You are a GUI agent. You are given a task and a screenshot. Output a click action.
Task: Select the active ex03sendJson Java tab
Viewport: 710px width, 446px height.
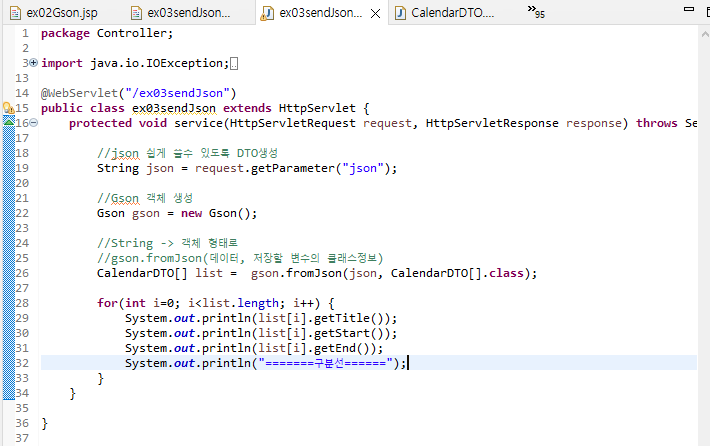point(321,13)
